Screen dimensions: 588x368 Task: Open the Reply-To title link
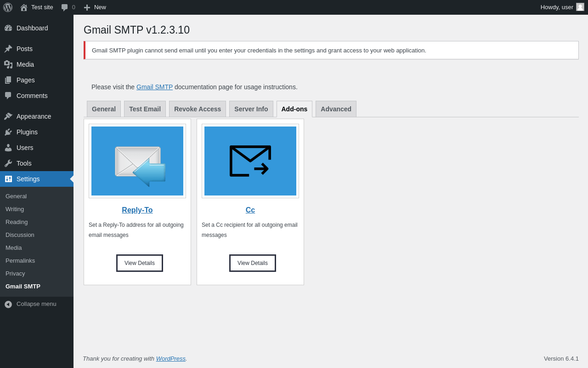[137, 210]
